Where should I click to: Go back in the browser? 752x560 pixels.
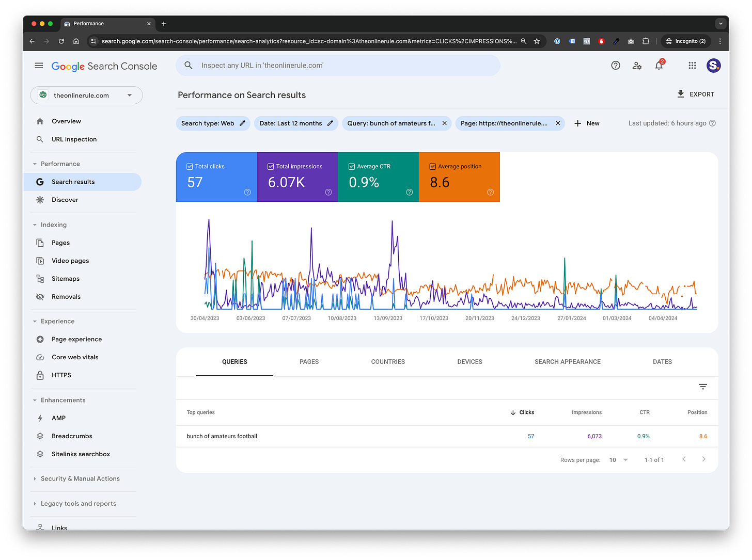[32, 41]
